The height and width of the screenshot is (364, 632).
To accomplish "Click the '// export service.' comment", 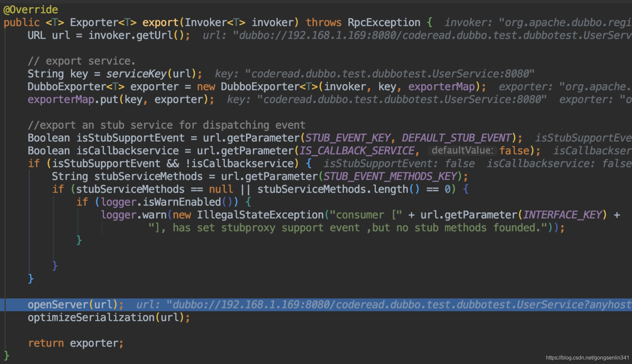I will pos(81,61).
